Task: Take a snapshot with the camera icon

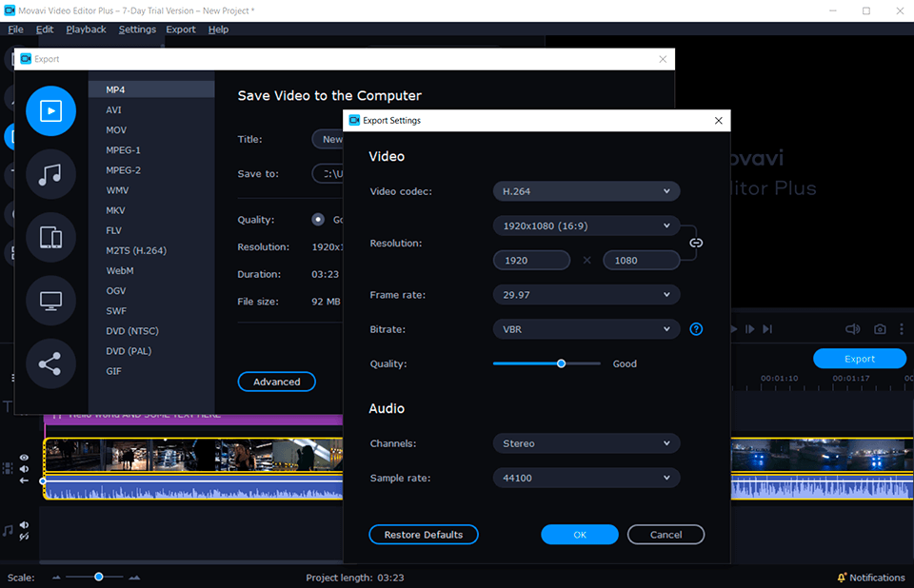Action: [x=880, y=329]
